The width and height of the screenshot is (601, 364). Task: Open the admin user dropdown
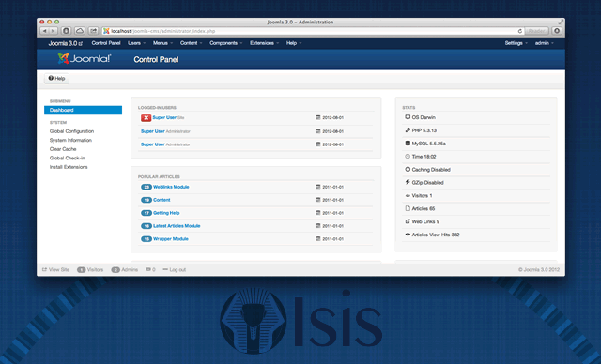545,43
